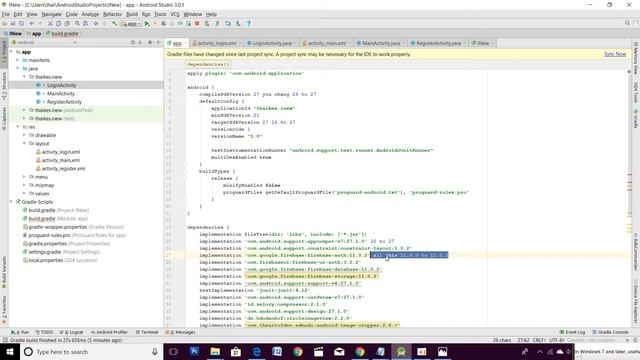Viewport: 640px width, 360px height.
Task: Select RegisterActivity in project tree
Action: pos(64,102)
